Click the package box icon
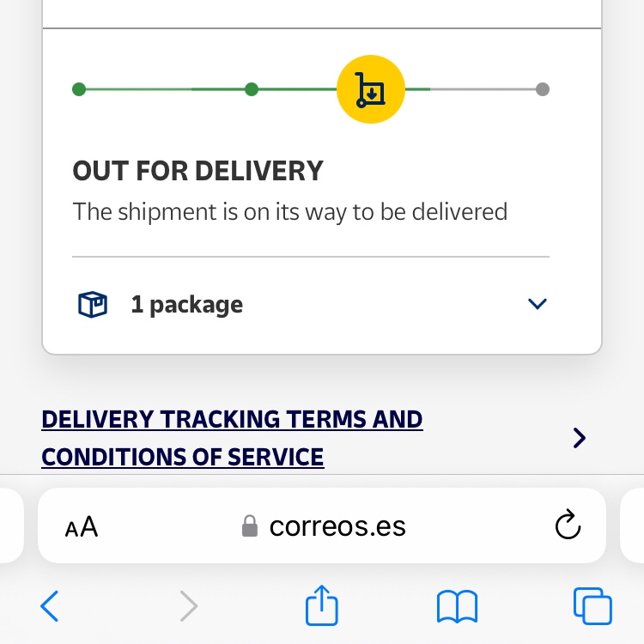The width and height of the screenshot is (644, 644). point(93,304)
